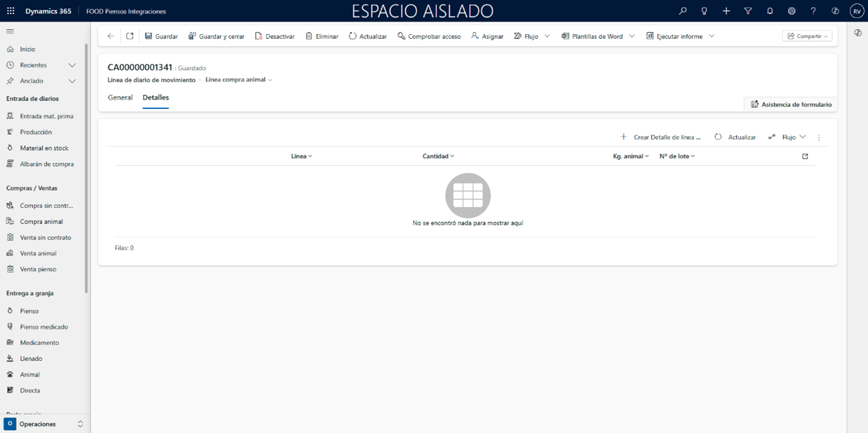Expand the Recientes section in sidebar
The height and width of the screenshot is (433, 868).
click(72, 65)
